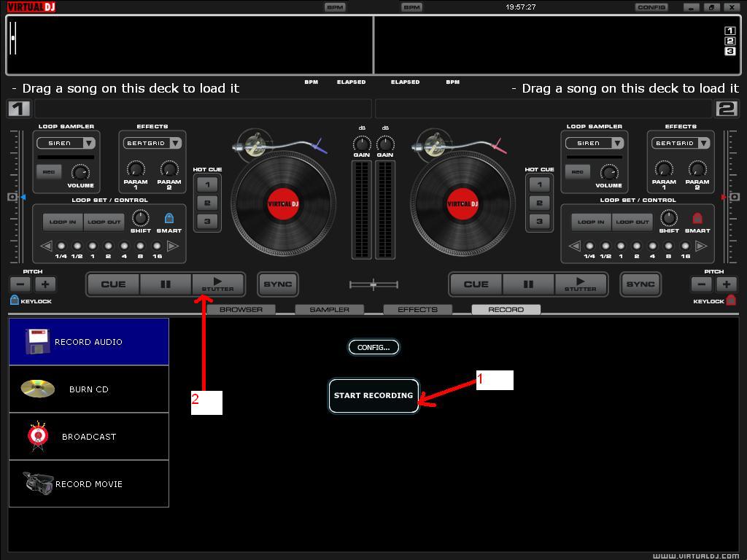Set left deck Hot Cue 1
This screenshot has height=560, width=747.
207,184
